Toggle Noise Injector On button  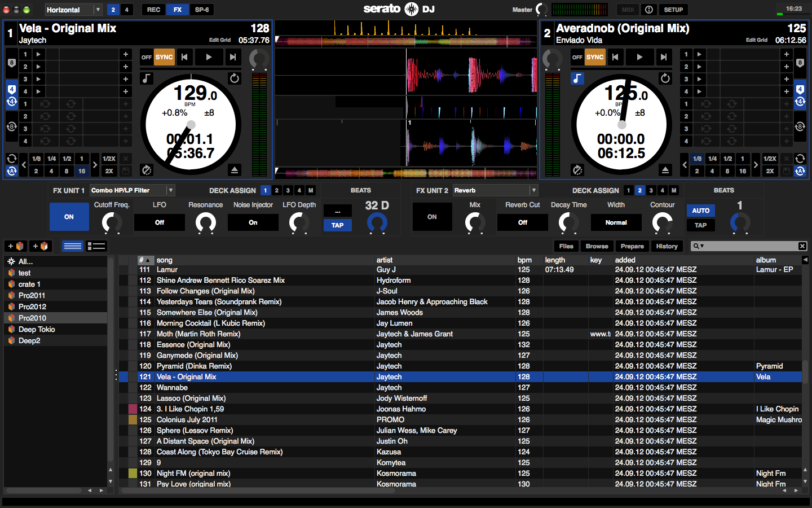253,222
